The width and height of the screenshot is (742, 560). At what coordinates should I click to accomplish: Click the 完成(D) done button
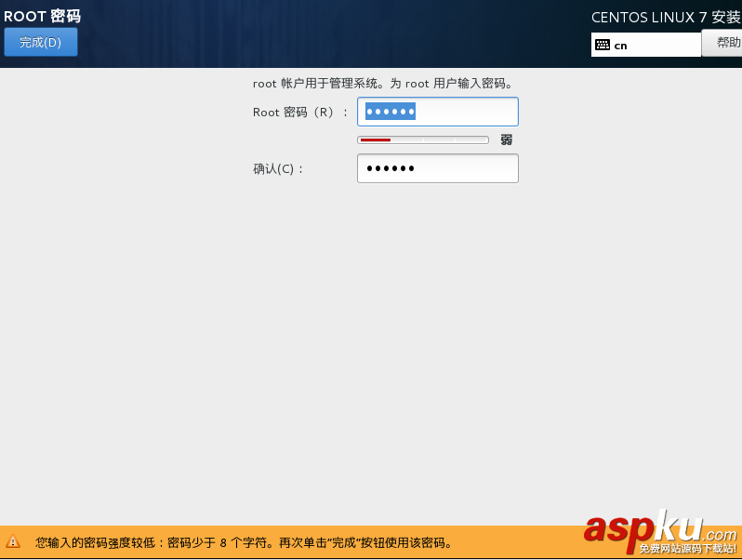click(41, 42)
